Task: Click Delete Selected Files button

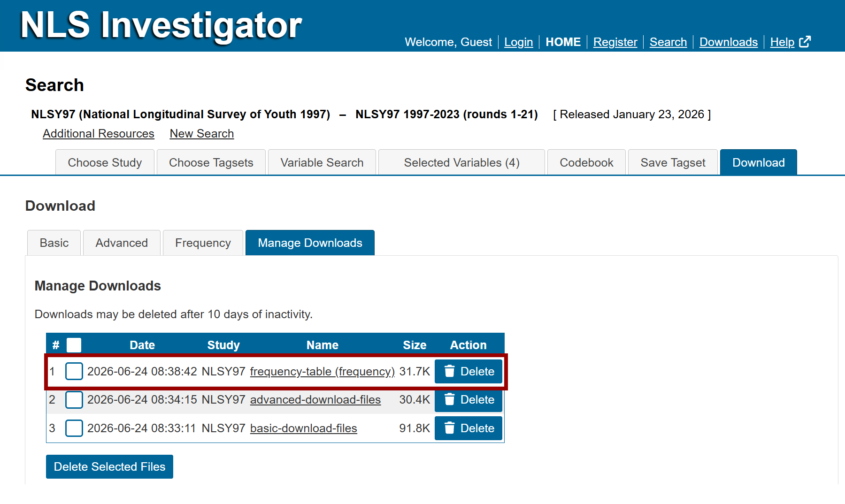Action: coord(109,466)
